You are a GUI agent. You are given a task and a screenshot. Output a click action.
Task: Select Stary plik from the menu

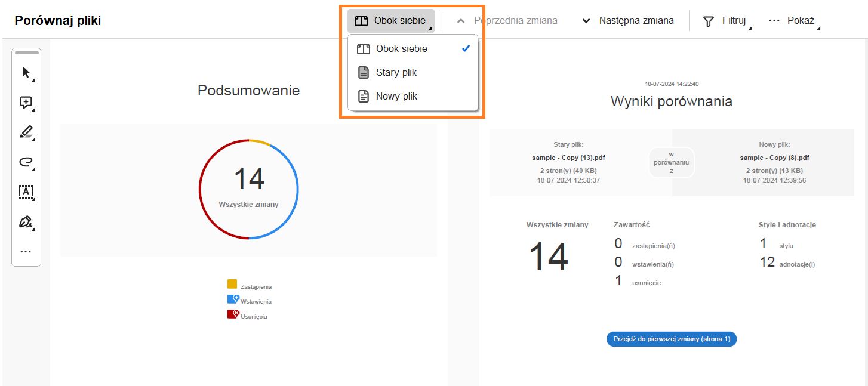click(x=396, y=73)
